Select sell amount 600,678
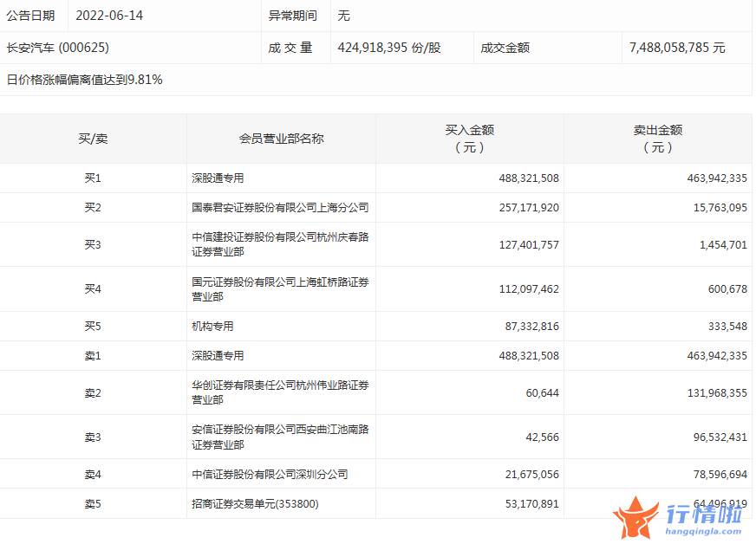 727,289
